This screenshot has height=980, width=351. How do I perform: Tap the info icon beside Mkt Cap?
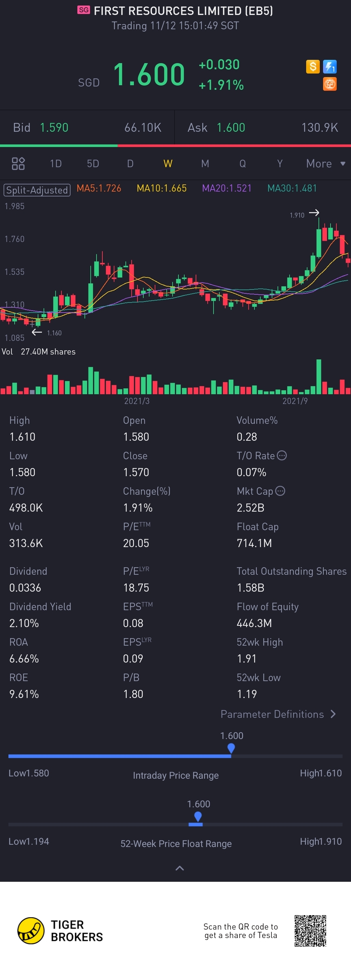pyautogui.click(x=280, y=491)
